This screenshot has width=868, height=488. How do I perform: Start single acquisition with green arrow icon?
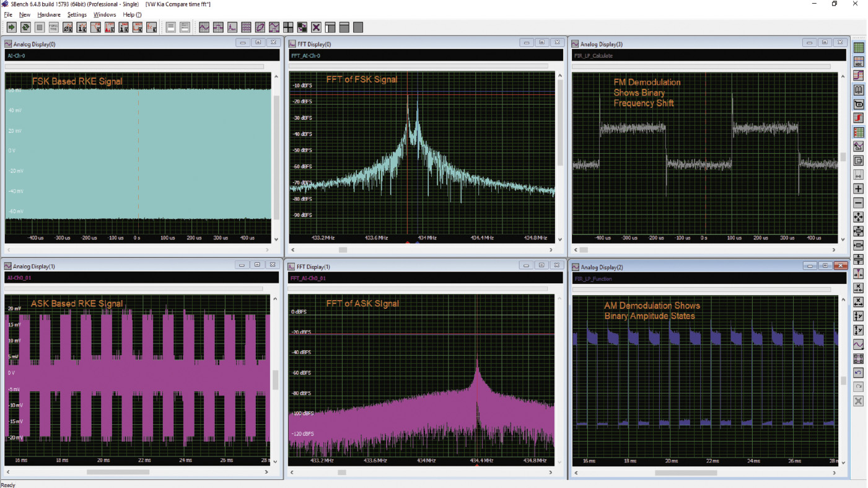pos(11,27)
